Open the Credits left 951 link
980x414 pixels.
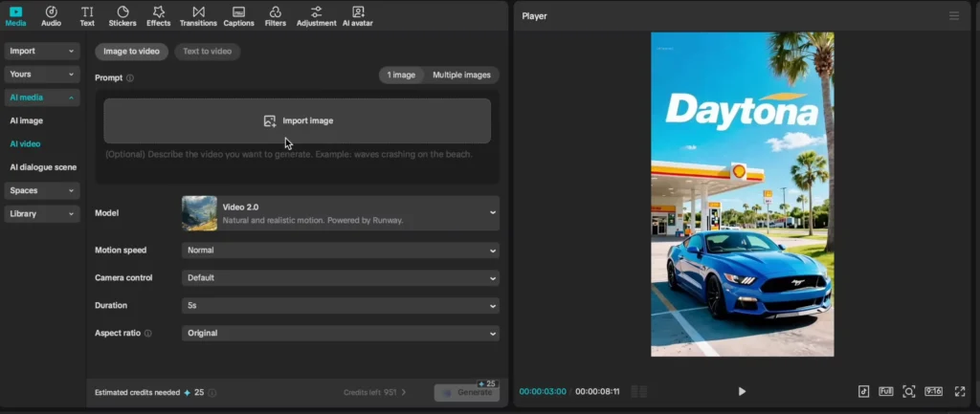point(374,393)
